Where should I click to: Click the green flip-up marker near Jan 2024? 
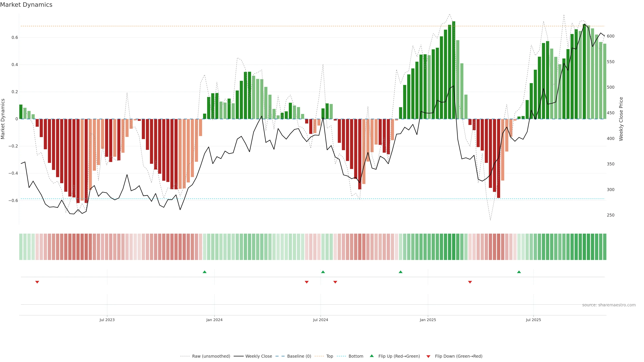[x=204, y=272]
